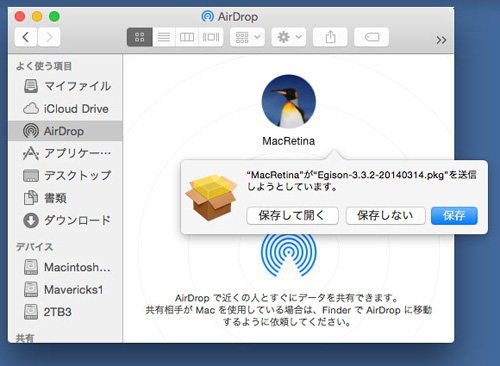Click the AirDrop sidebar radar icon
Image resolution: width=500 pixels, height=366 pixels.
point(31,131)
